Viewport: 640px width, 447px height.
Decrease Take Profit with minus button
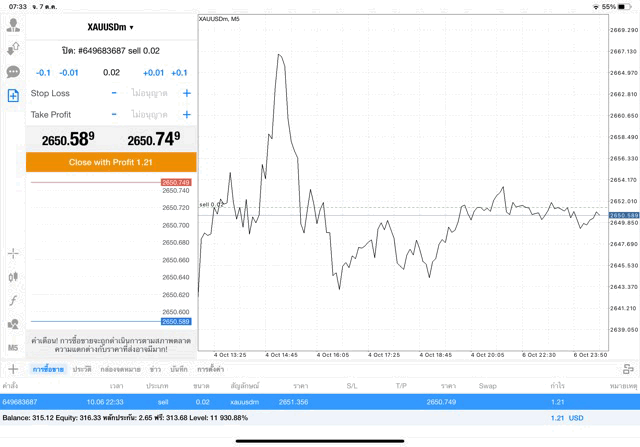click(x=114, y=115)
